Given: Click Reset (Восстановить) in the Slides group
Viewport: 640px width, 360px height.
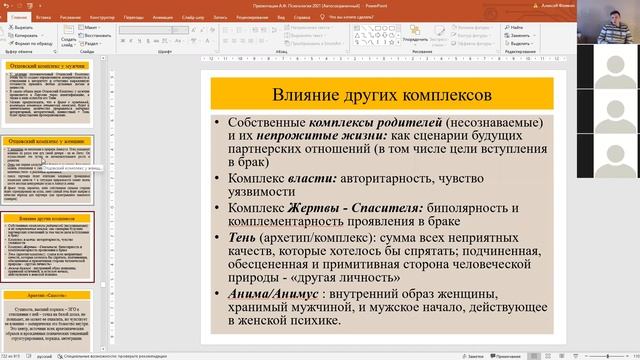Looking at the screenshot, I should click(x=95, y=36).
